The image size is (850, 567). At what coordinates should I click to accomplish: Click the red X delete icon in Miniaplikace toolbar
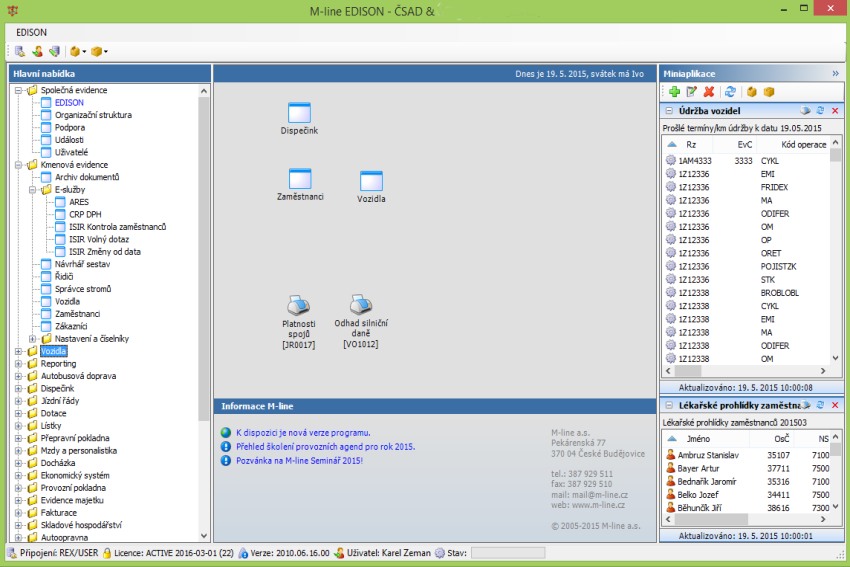pyautogui.click(x=709, y=91)
